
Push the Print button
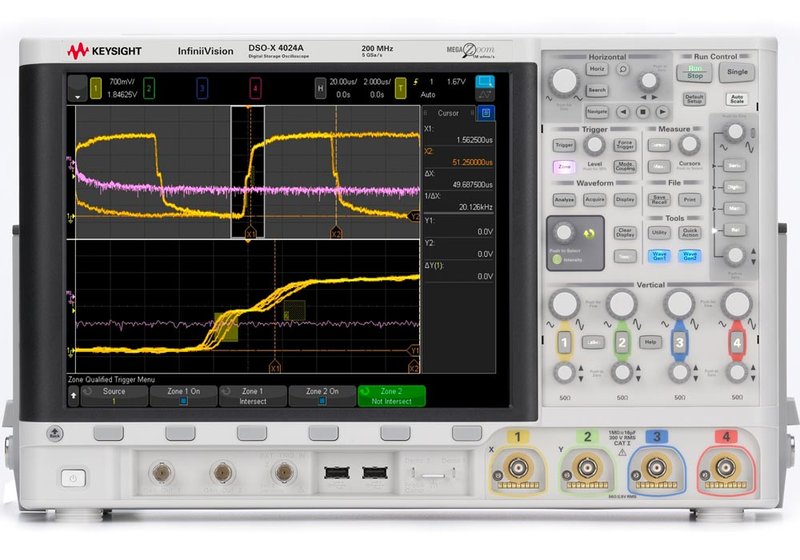690,199
